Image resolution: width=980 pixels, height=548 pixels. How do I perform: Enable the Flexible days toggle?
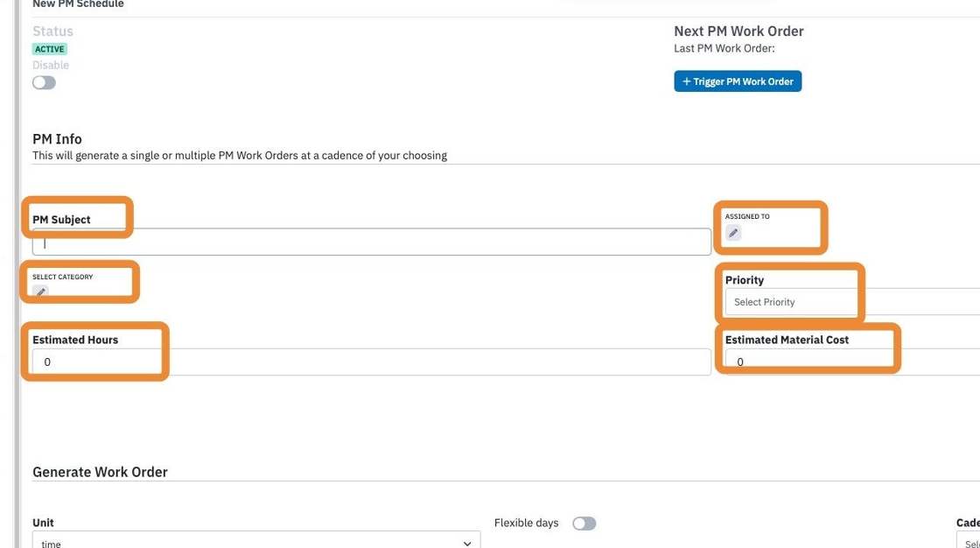pos(584,523)
